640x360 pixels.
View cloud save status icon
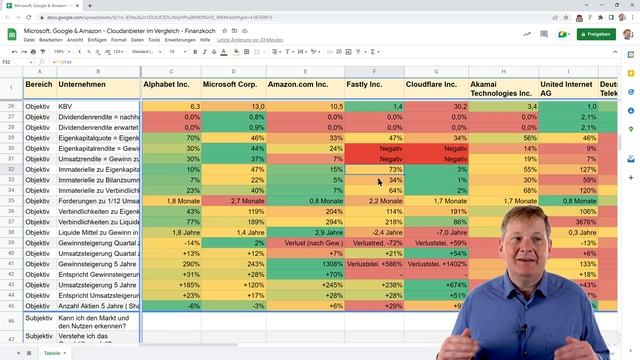click(244, 31)
